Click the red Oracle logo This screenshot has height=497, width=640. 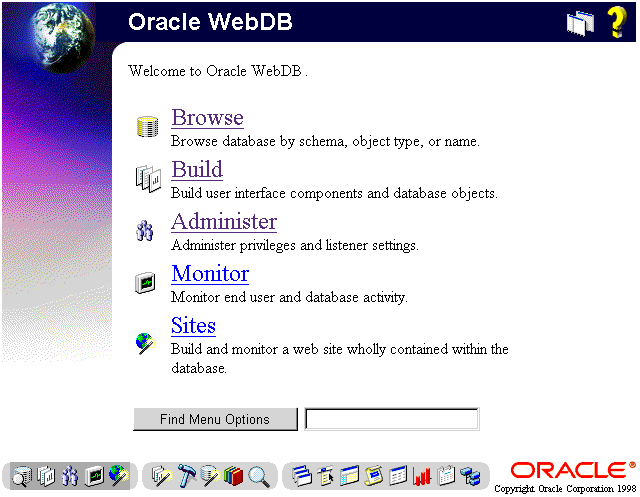[573, 470]
